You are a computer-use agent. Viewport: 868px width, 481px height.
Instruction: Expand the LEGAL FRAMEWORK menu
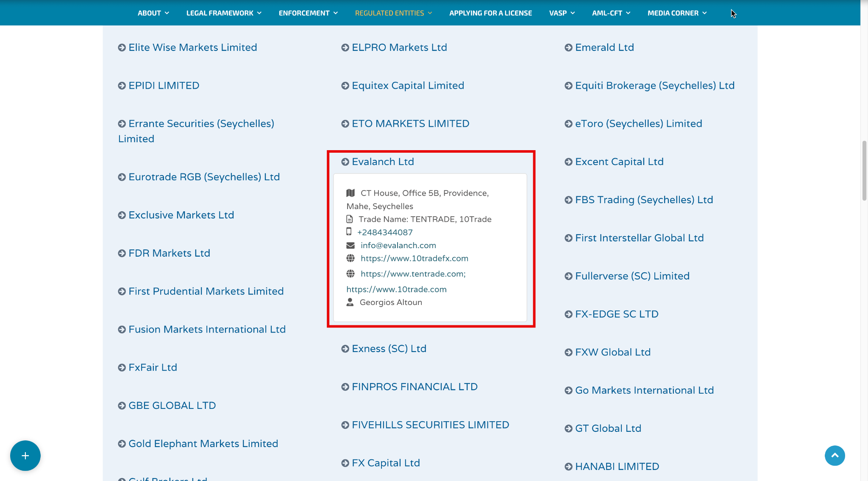pos(224,13)
